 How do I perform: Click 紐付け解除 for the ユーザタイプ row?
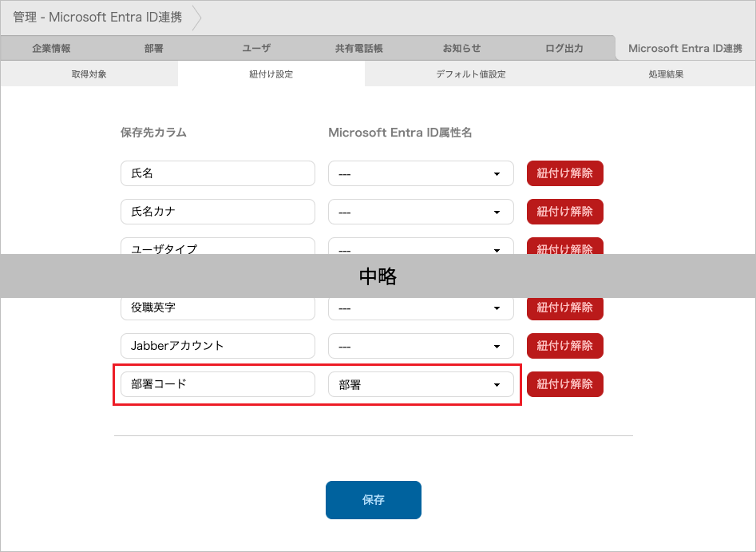click(x=564, y=248)
